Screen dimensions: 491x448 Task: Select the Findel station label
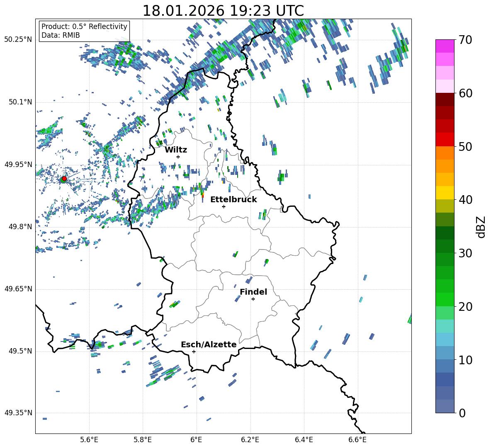(253, 292)
